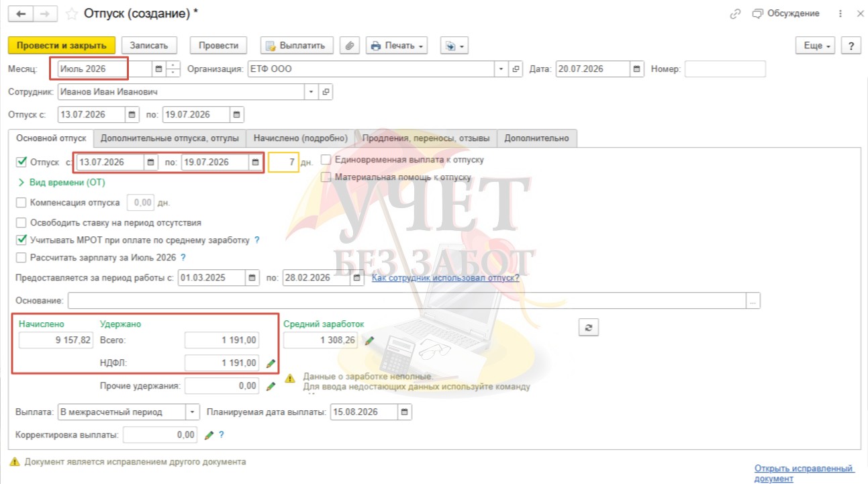
Task: Open calendar of header Отпуск с date
Action: tap(132, 114)
